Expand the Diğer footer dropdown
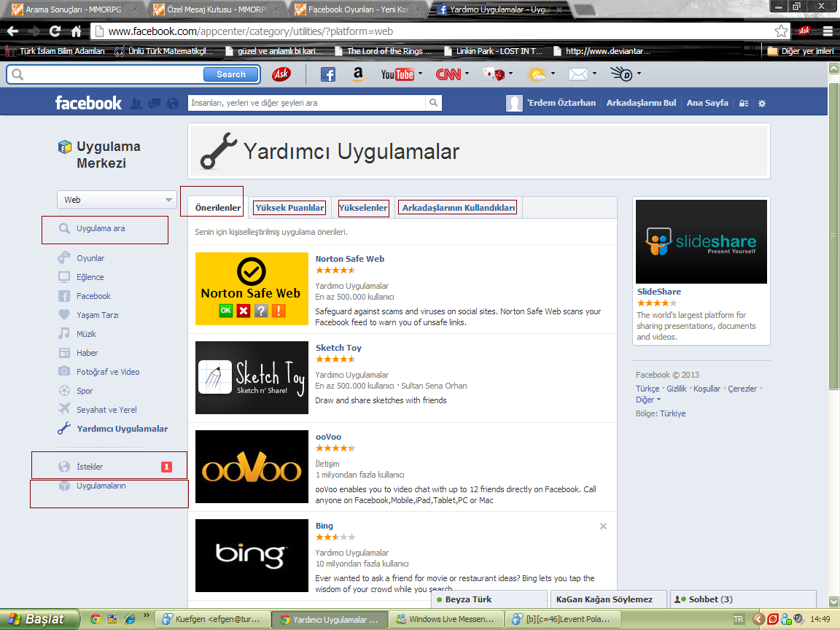 pyautogui.click(x=648, y=400)
